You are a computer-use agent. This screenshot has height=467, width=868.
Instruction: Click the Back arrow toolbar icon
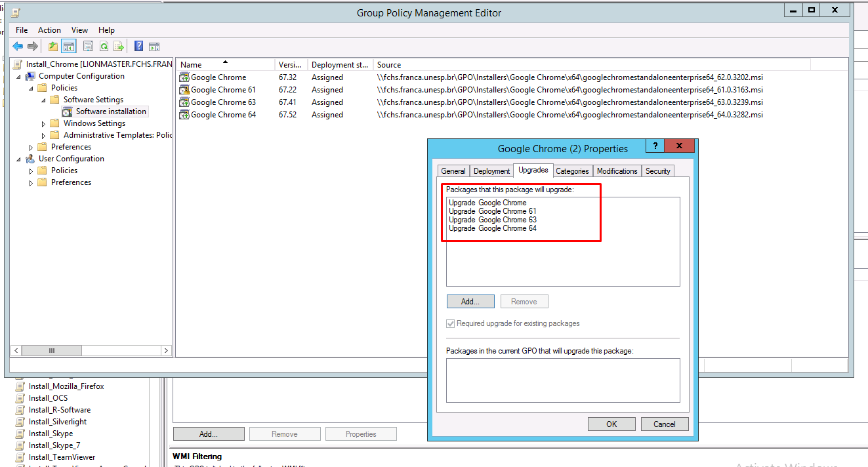18,46
